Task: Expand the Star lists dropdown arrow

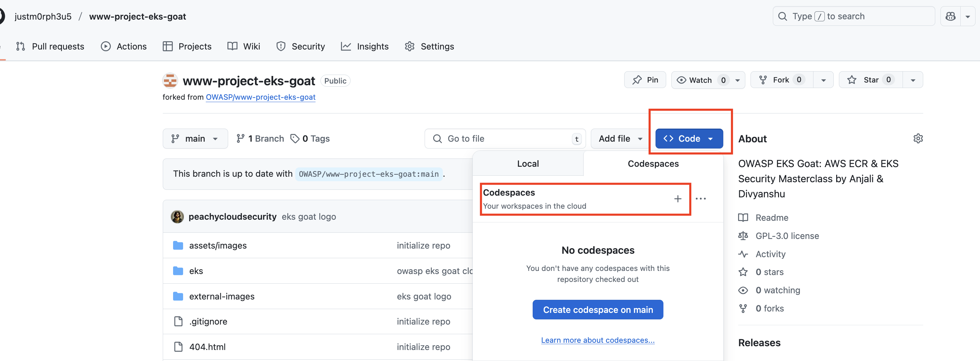Action: 913,80
